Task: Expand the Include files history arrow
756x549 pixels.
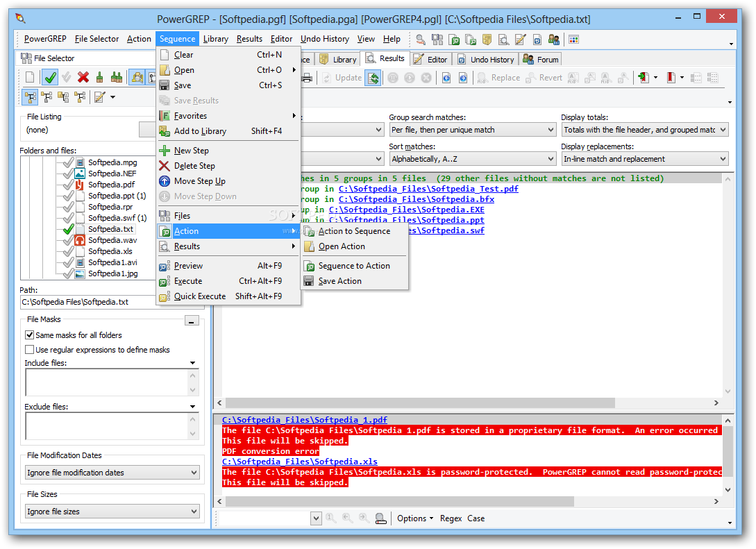Action: tap(193, 363)
